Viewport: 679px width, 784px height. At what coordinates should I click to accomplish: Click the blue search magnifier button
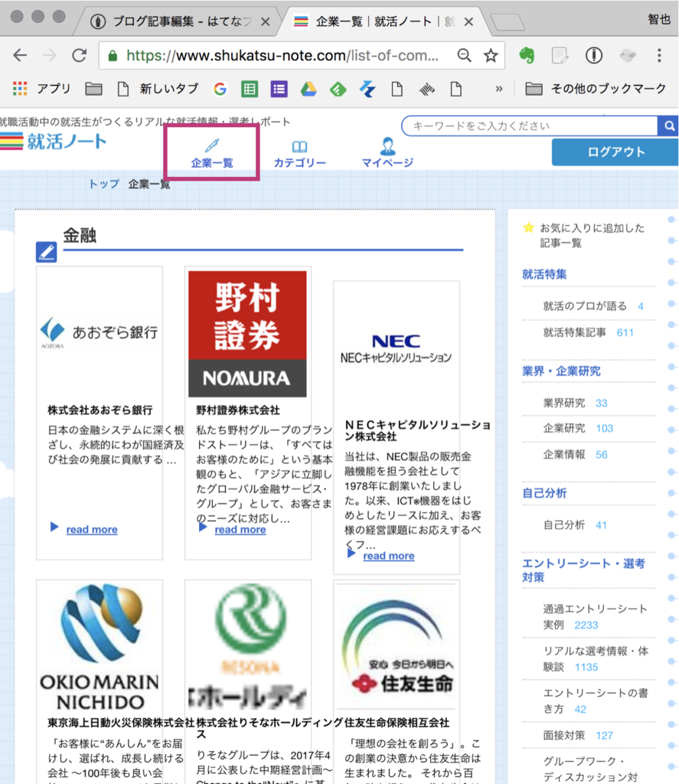click(668, 126)
